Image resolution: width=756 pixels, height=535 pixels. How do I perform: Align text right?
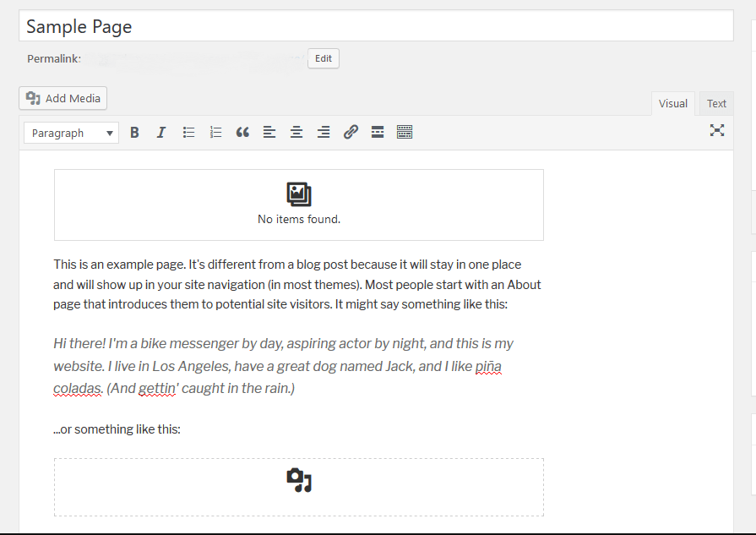click(324, 133)
